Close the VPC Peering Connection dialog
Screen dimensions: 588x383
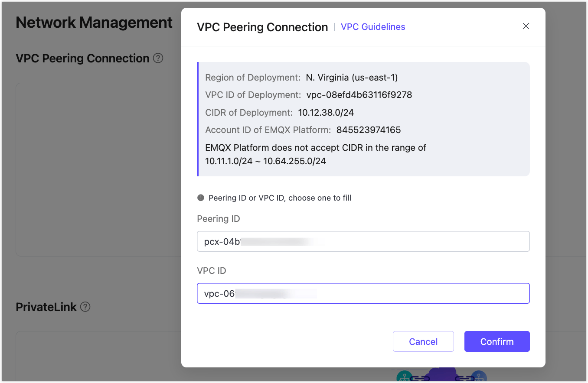tap(526, 26)
